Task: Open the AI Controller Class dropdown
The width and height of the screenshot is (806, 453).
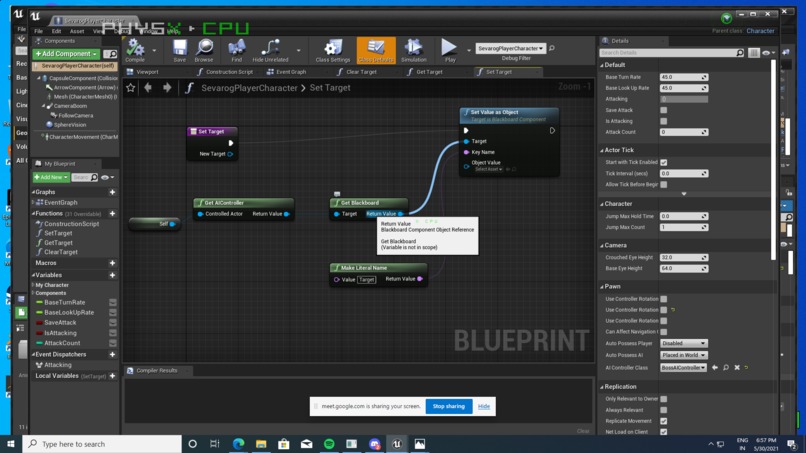Action: click(684, 368)
